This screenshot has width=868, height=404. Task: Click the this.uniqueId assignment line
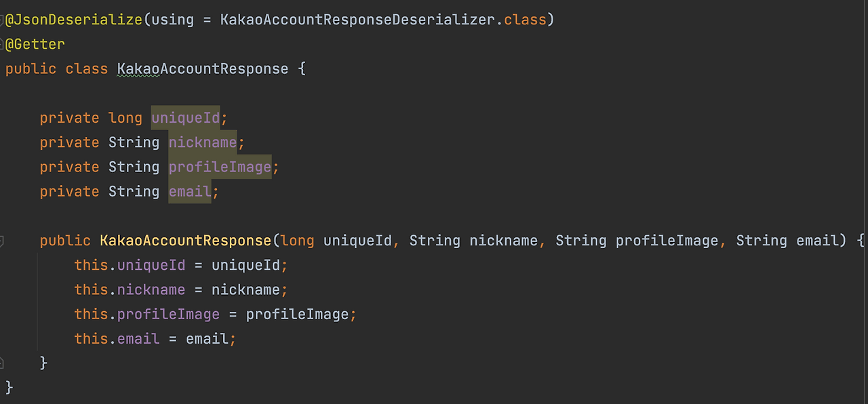click(182, 265)
